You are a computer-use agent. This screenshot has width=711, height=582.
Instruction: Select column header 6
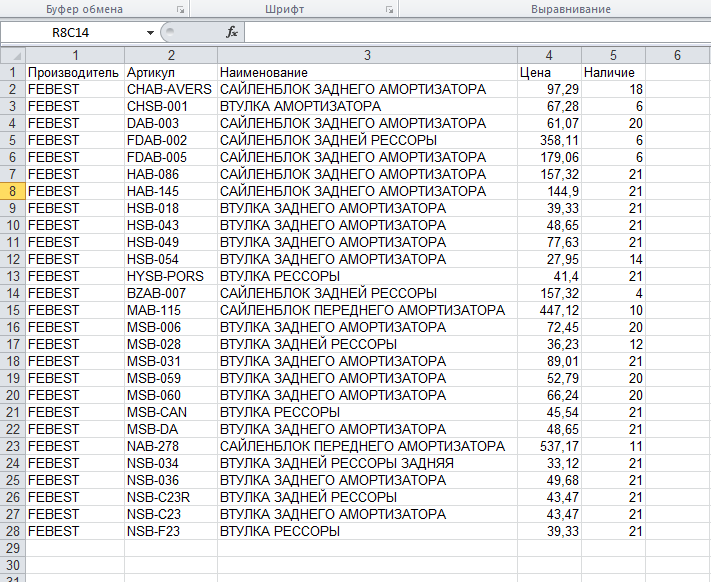[x=677, y=55]
